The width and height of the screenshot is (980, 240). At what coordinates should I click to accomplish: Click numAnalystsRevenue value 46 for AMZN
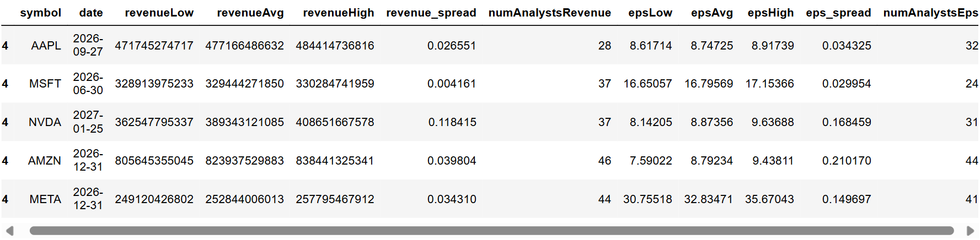[x=605, y=161]
